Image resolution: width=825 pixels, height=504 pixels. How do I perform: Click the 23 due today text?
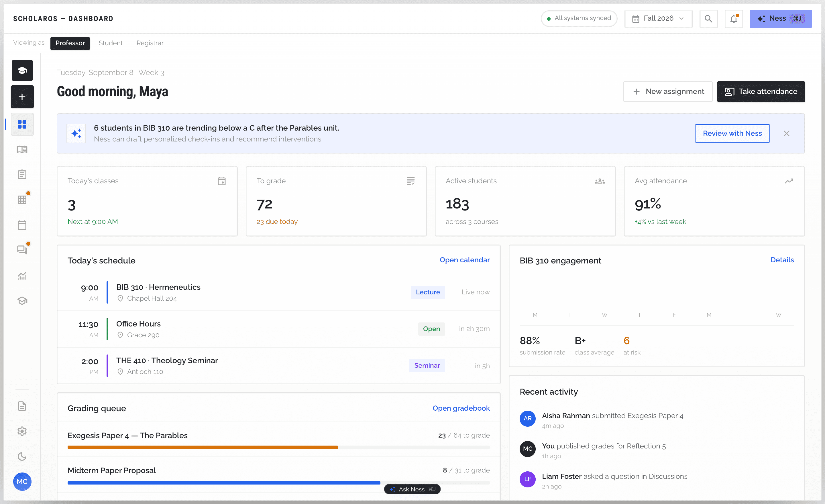click(277, 222)
